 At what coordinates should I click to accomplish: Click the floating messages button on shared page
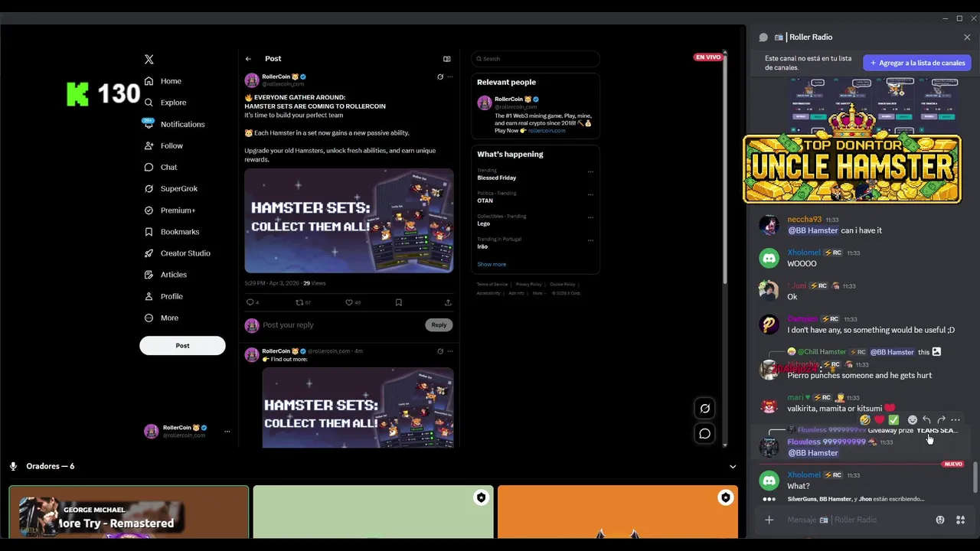[x=705, y=434]
